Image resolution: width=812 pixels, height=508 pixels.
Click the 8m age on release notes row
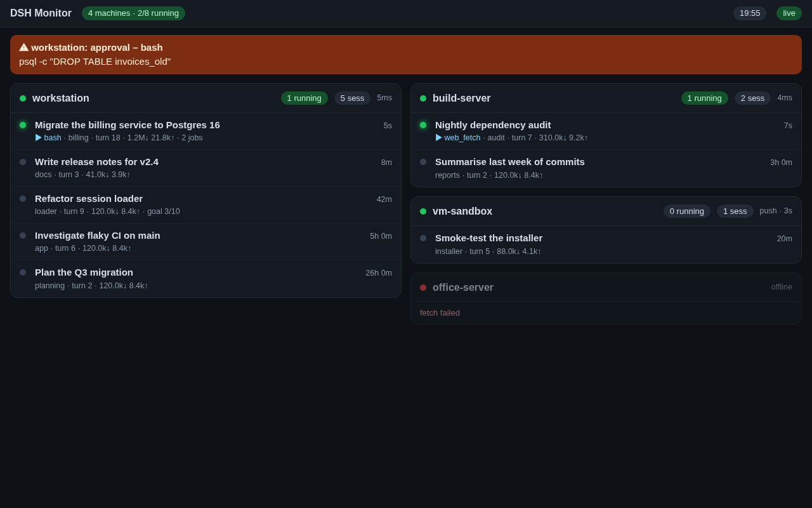pyautogui.click(x=386, y=163)
